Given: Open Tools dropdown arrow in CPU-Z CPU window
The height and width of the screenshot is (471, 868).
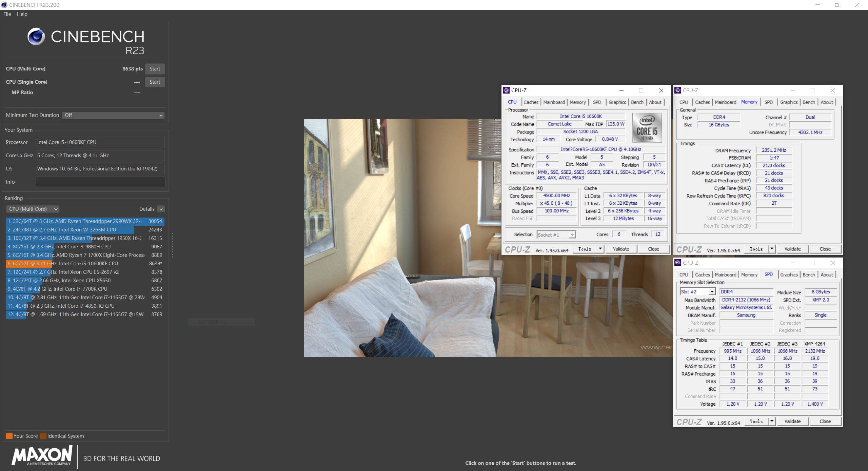Looking at the screenshot, I should [600, 249].
